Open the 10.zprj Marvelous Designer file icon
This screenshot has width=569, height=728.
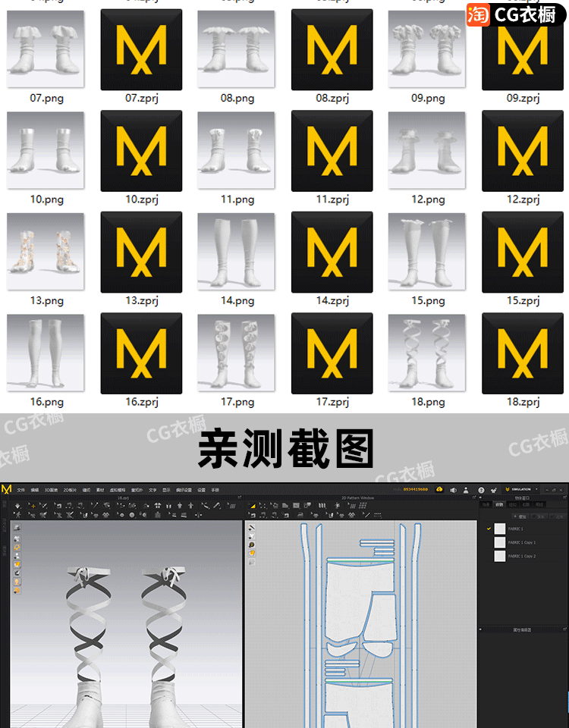[141, 151]
